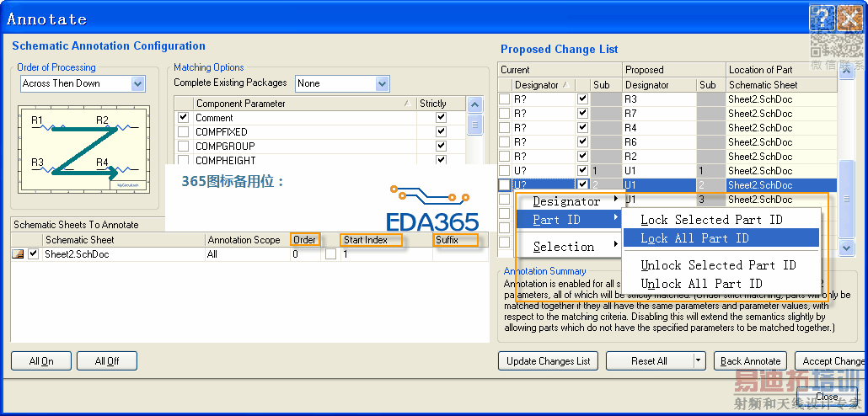Click the Proposed Change List scrollbar thumb
Image resolution: width=868 pixels, height=416 pixels.
(x=846, y=198)
